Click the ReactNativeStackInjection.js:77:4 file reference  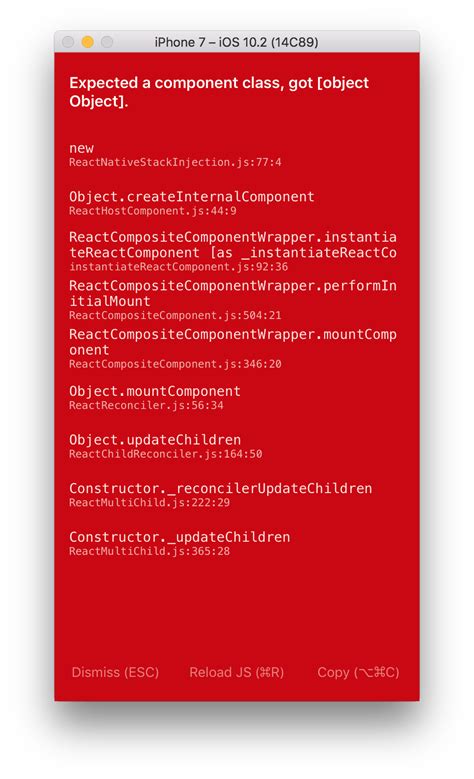pos(175,162)
